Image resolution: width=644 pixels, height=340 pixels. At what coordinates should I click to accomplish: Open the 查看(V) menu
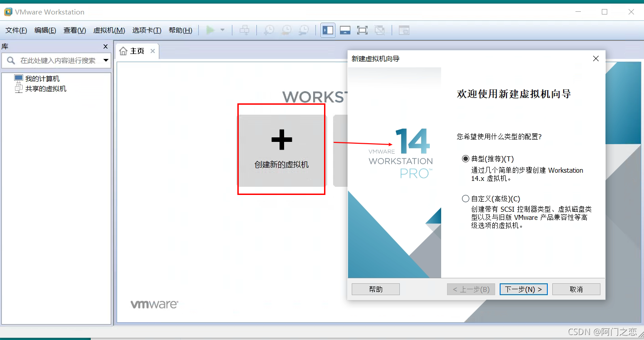[x=75, y=30]
